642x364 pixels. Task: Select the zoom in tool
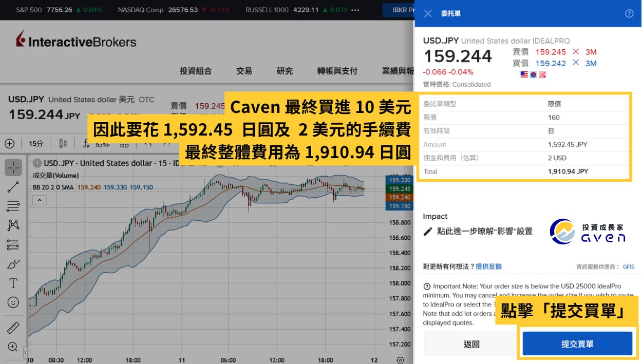pos(13,347)
